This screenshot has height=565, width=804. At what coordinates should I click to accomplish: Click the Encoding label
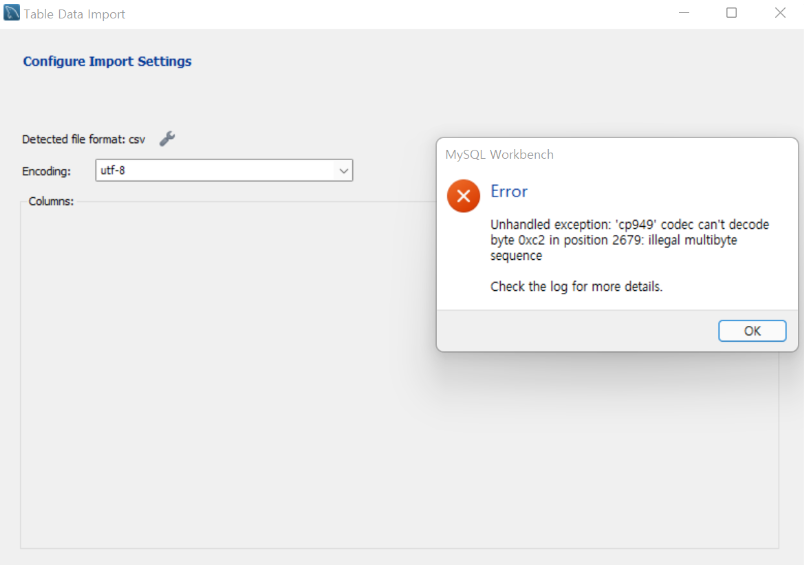tap(46, 171)
